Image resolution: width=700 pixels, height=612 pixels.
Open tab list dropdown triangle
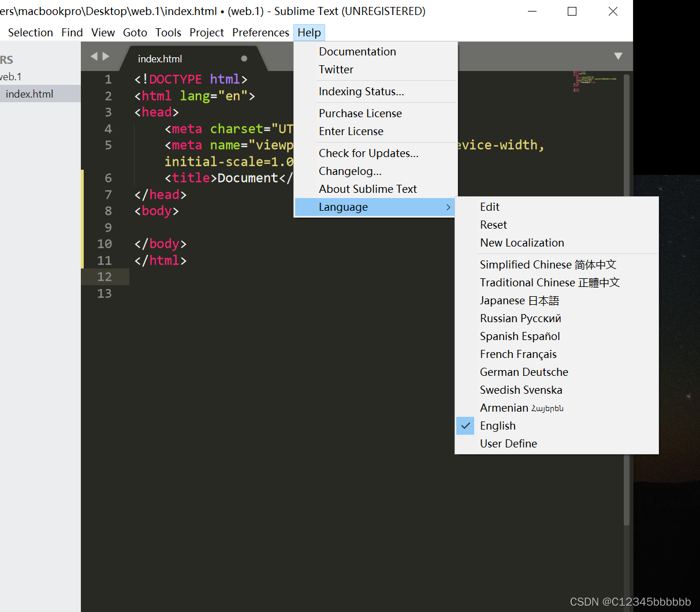[618, 56]
